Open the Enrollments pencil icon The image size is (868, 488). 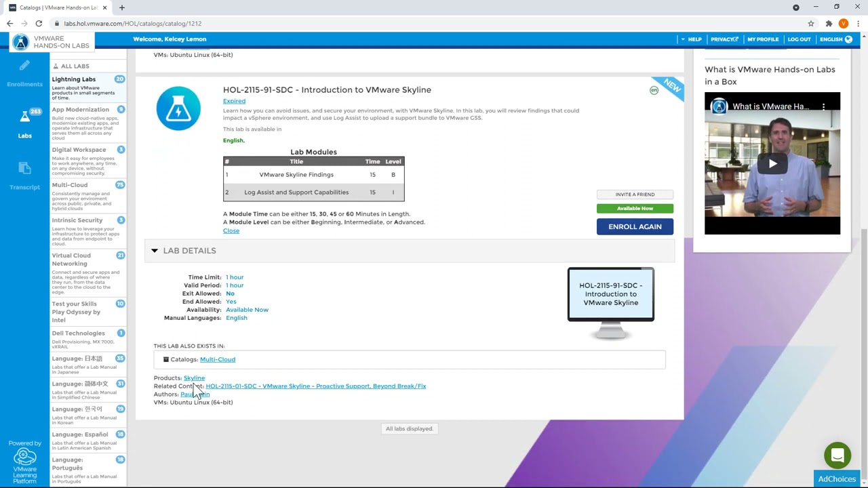click(x=24, y=66)
